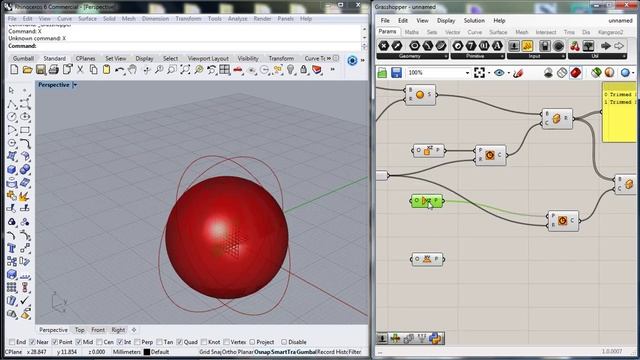Enable the Cen osnap checkbox
Image resolution: width=640 pixels, height=360 pixels.
click(x=99, y=342)
